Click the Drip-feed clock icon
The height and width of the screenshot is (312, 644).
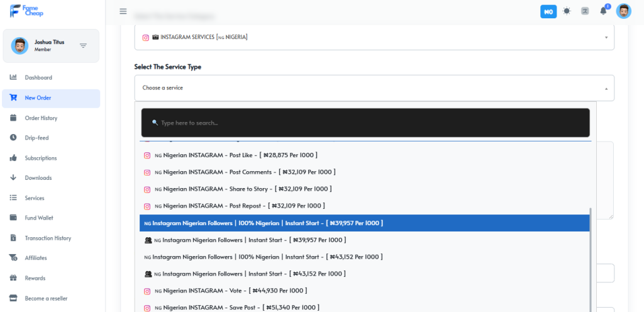pyautogui.click(x=13, y=138)
